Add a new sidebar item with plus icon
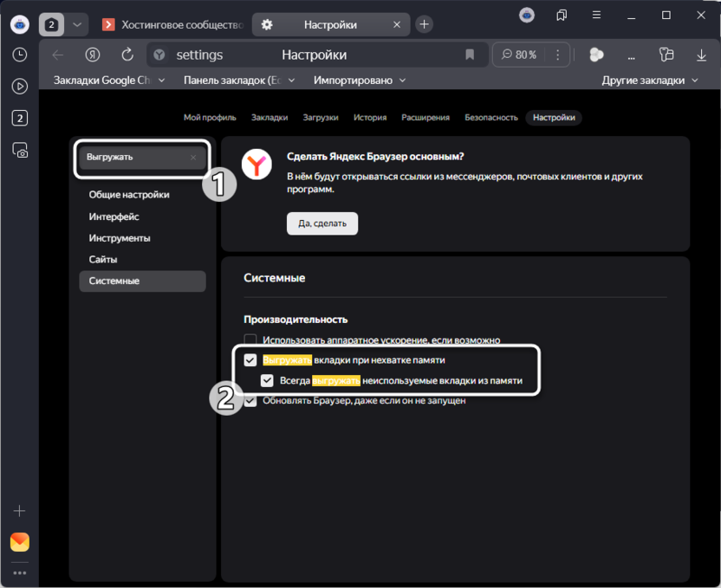This screenshot has width=721, height=588. point(19,511)
